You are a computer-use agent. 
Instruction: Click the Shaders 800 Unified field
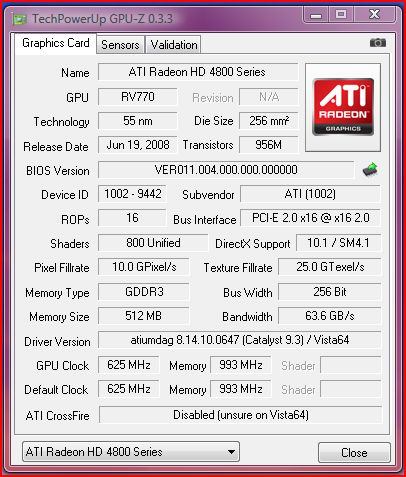[x=153, y=243]
